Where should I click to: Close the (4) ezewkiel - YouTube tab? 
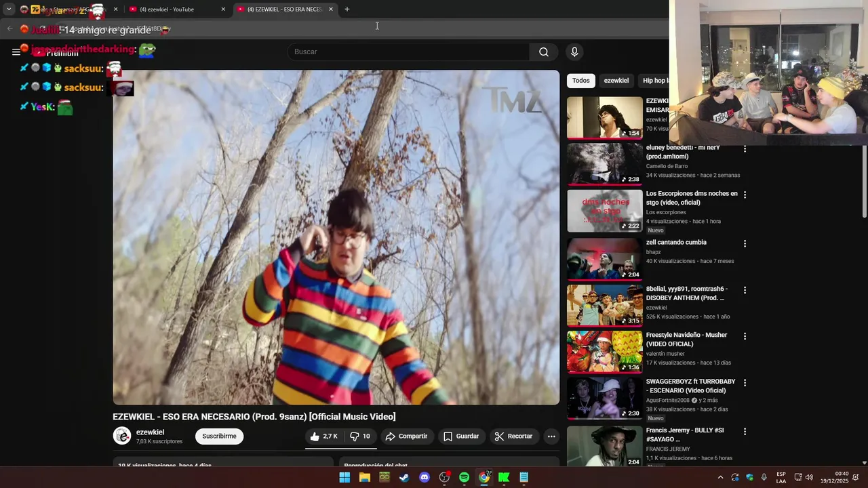click(x=223, y=9)
